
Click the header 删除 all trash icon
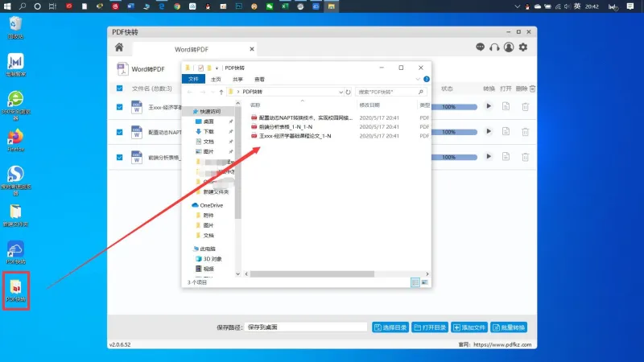click(x=532, y=88)
